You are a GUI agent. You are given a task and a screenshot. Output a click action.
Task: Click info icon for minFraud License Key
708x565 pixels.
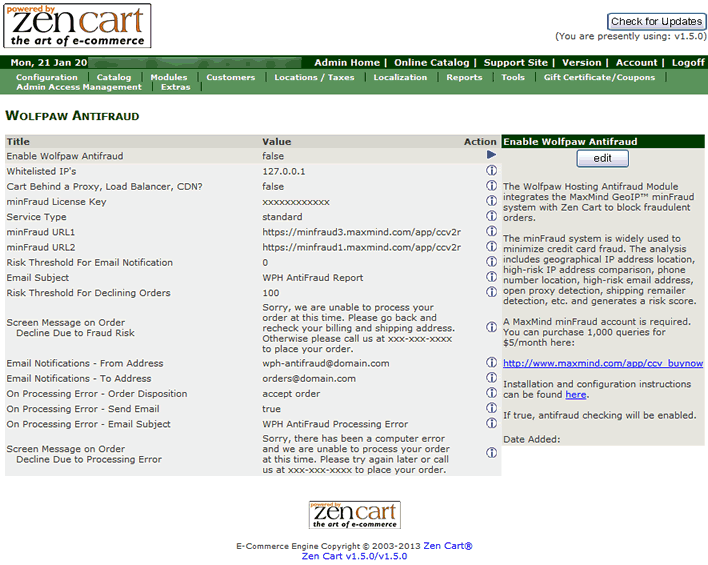pos(491,201)
